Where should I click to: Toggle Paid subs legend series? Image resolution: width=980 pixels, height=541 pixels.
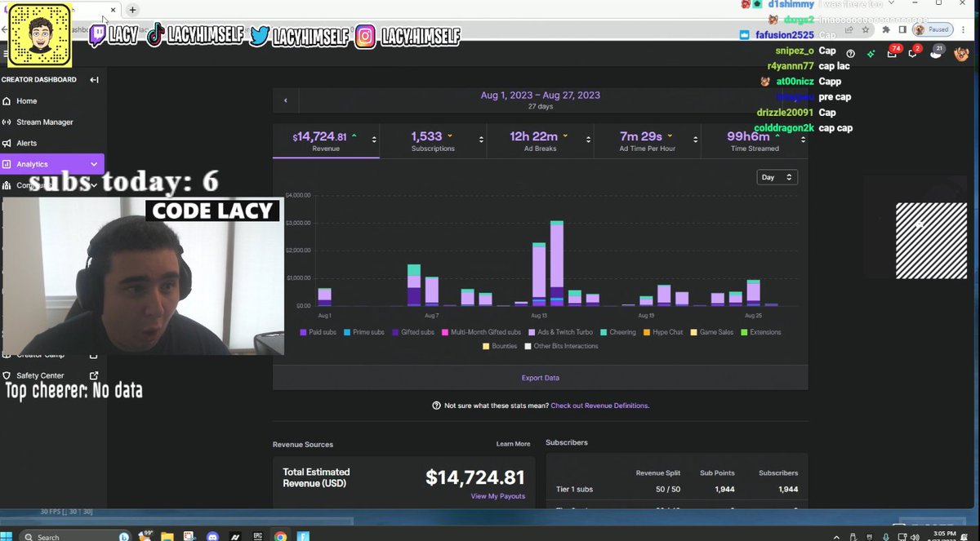tap(318, 332)
